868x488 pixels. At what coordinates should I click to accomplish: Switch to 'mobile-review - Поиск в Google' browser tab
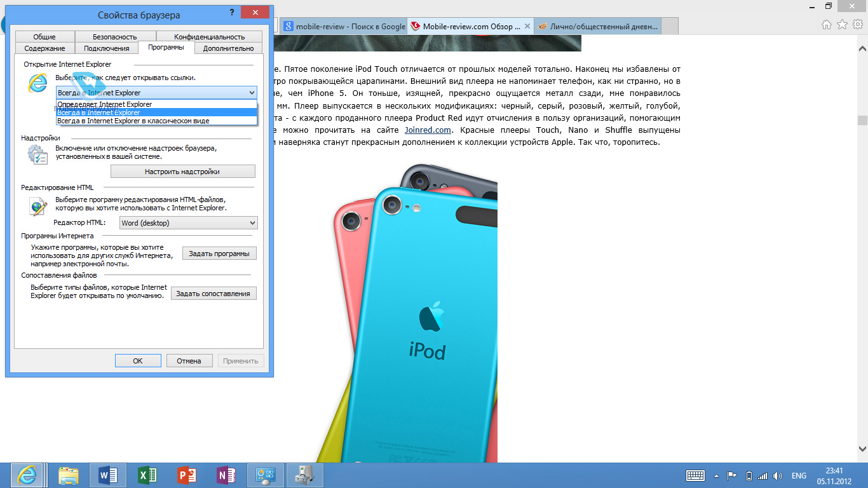click(x=344, y=26)
